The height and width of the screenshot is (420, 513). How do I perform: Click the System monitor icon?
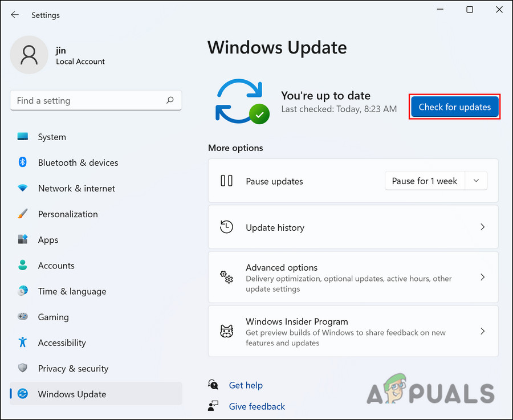pos(23,136)
